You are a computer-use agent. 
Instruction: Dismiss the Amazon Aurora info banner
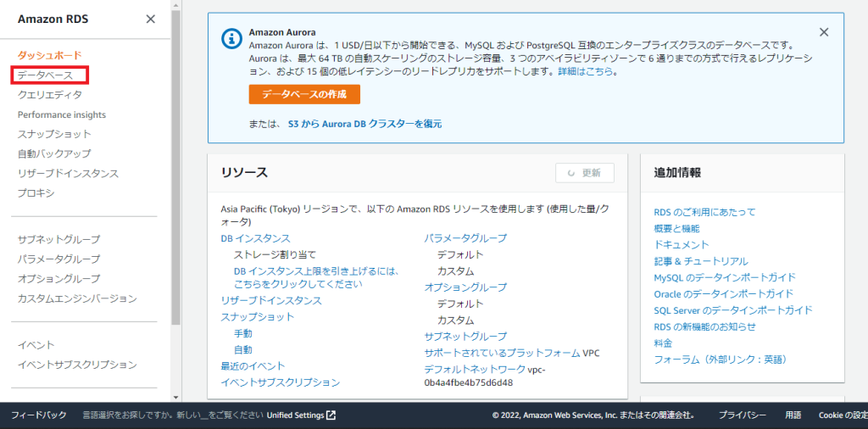[x=824, y=32]
